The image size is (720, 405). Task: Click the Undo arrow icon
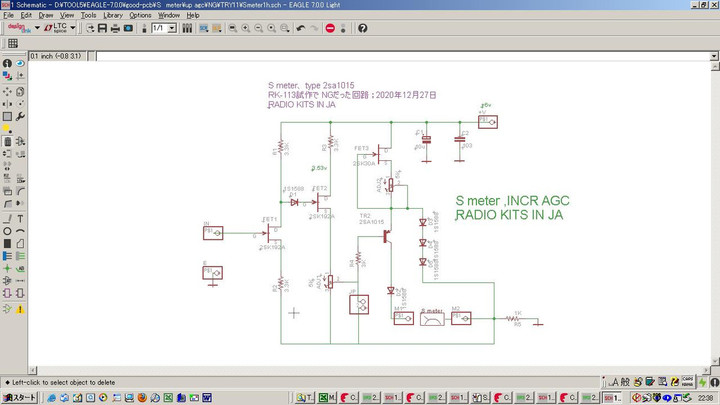[x=301, y=28]
